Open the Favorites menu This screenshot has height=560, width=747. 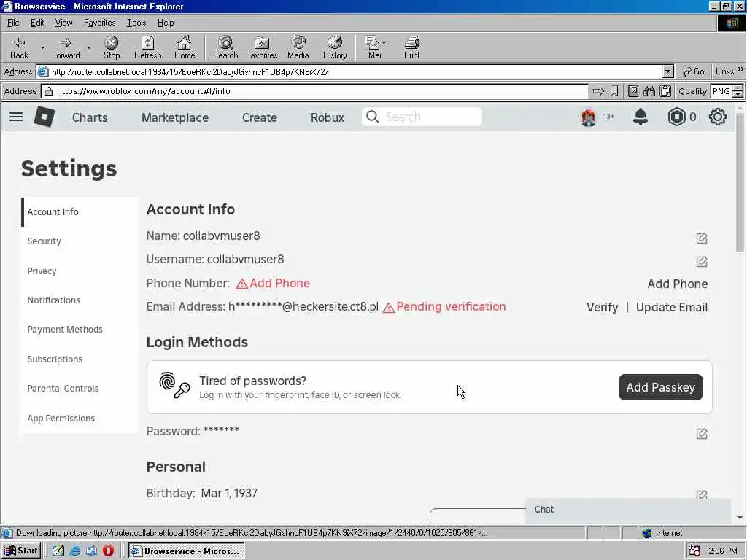tap(99, 23)
